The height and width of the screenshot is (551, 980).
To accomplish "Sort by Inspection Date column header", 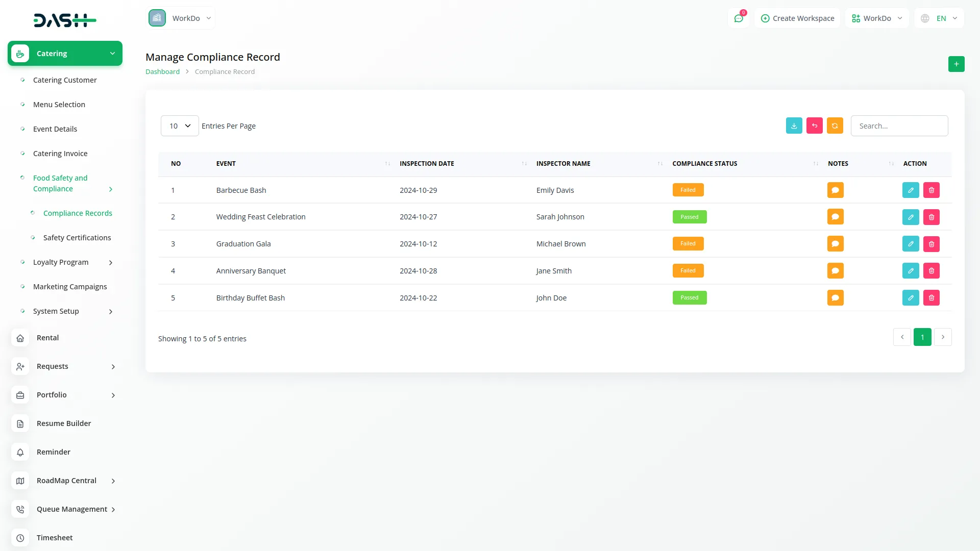I will tap(427, 164).
